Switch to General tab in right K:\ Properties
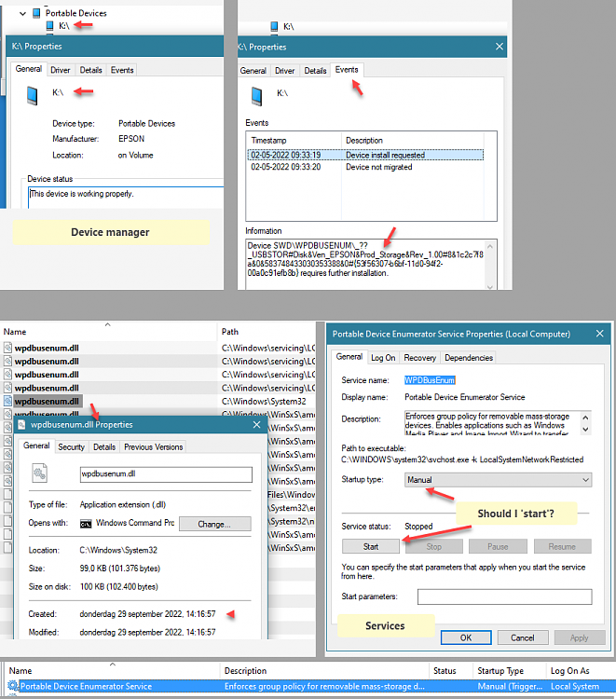The image size is (616, 699). [x=253, y=71]
